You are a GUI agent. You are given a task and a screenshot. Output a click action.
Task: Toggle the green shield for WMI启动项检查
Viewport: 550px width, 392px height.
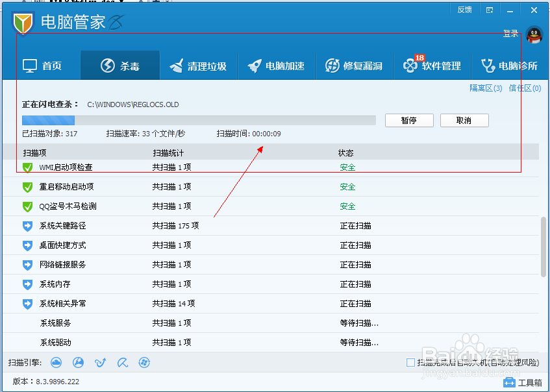pyautogui.click(x=27, y=167)
